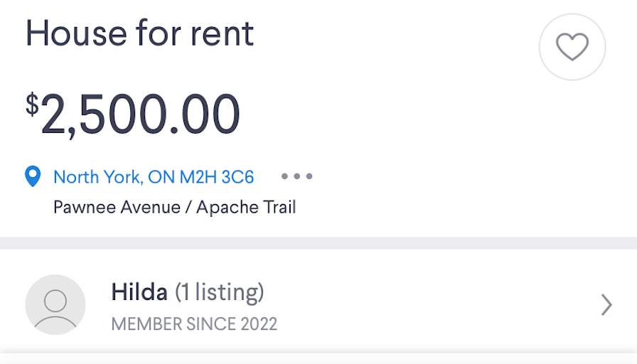The width and height of the screenshot is (637, 364).
Task: Click the small dollar sign before price
Action: point(32,105)
